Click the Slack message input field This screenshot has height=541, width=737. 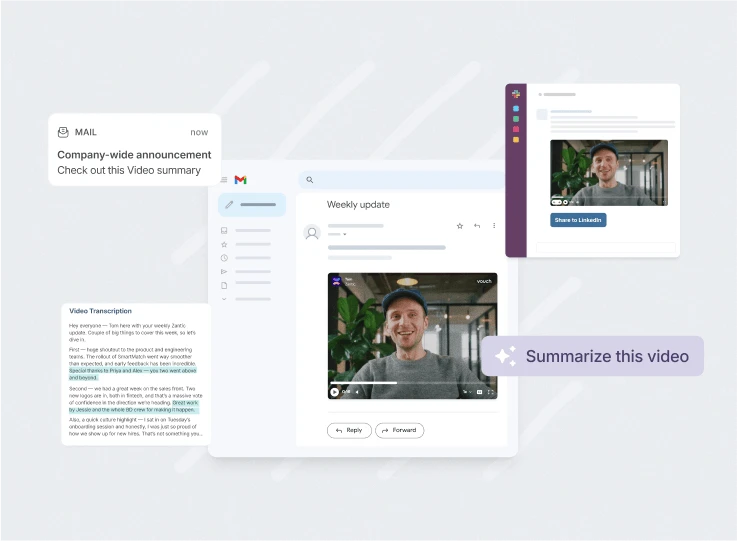pos(605,247)
